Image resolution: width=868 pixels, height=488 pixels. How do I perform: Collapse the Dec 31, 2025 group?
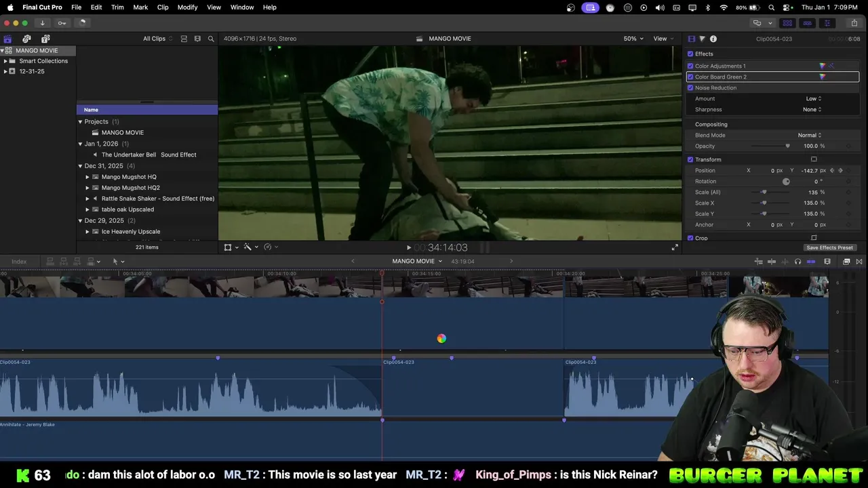point(80,166)
